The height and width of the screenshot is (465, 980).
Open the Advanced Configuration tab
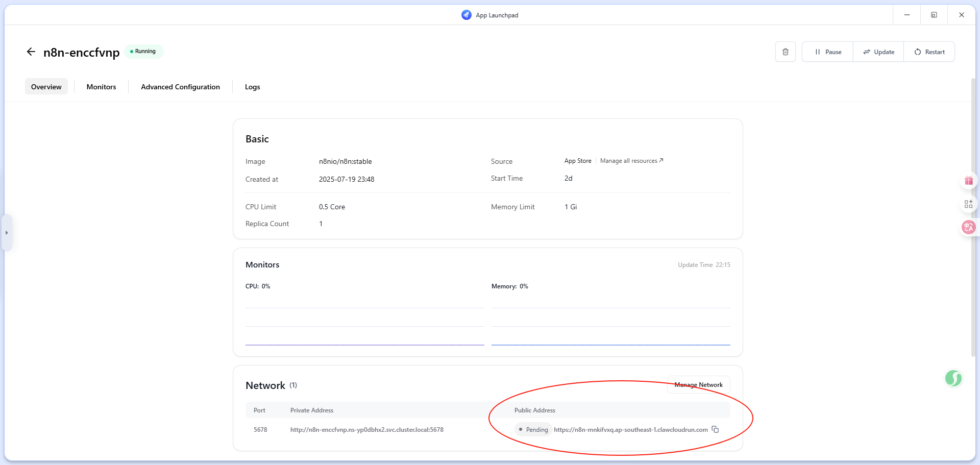[x=180, y=87]
